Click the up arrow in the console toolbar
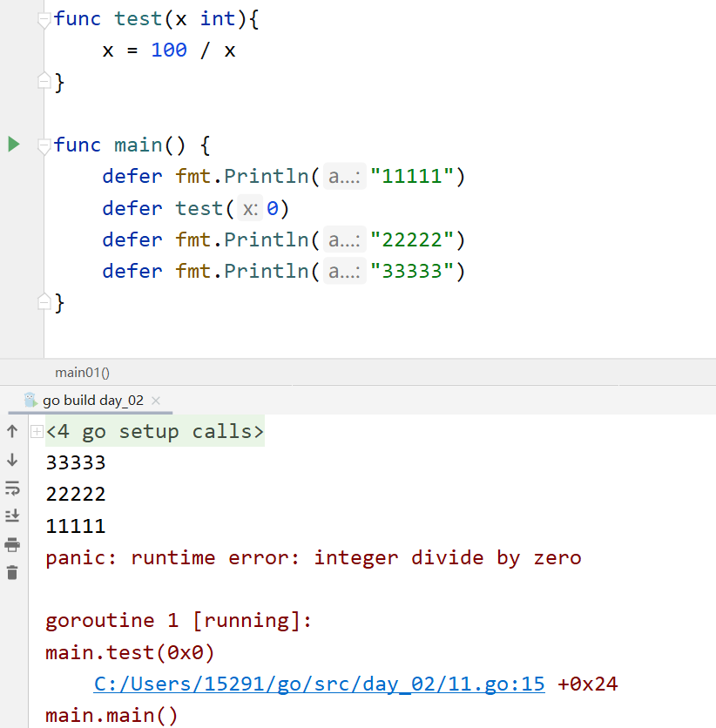Screen dimensions: 716x728 [x=12, y=431]
